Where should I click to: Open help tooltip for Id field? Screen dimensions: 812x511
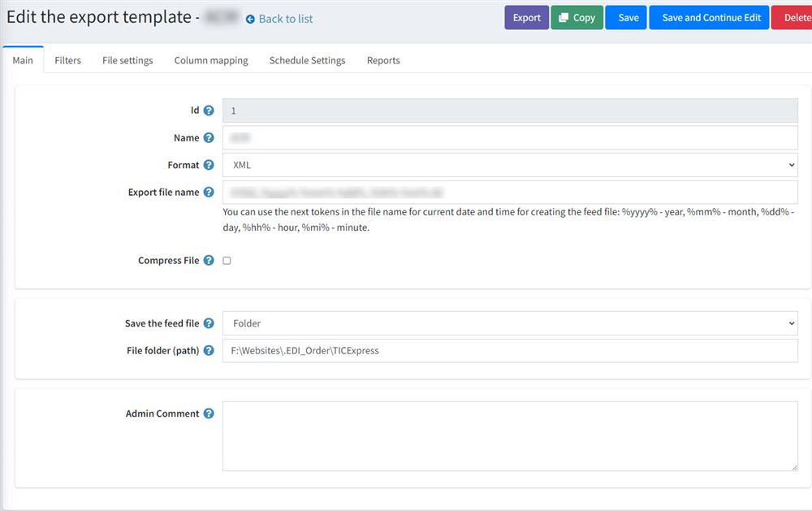(x=209, y=110)
